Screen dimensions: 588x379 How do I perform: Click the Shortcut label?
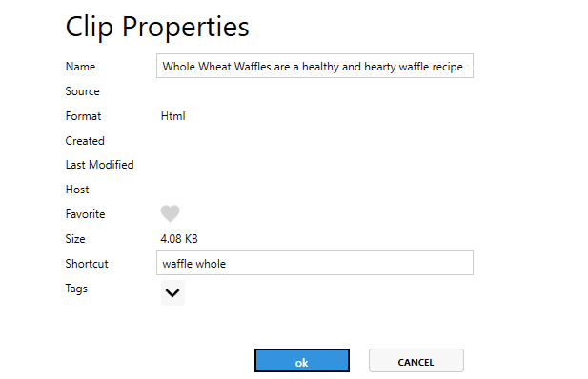point(87,264)
